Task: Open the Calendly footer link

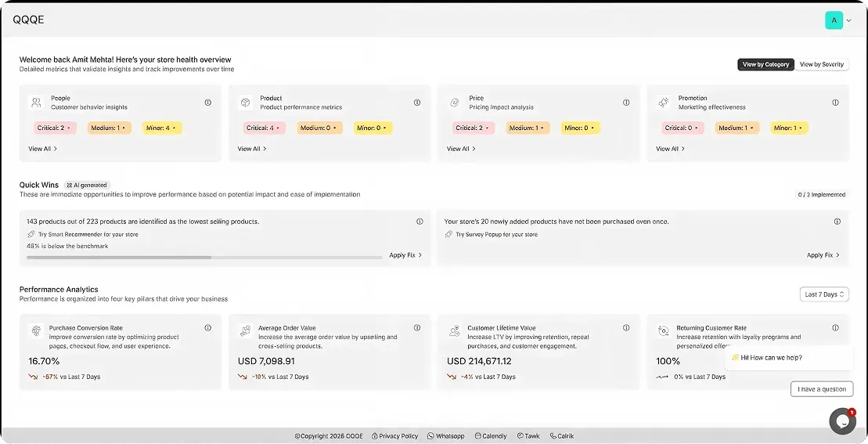Action: click(491, 436)
